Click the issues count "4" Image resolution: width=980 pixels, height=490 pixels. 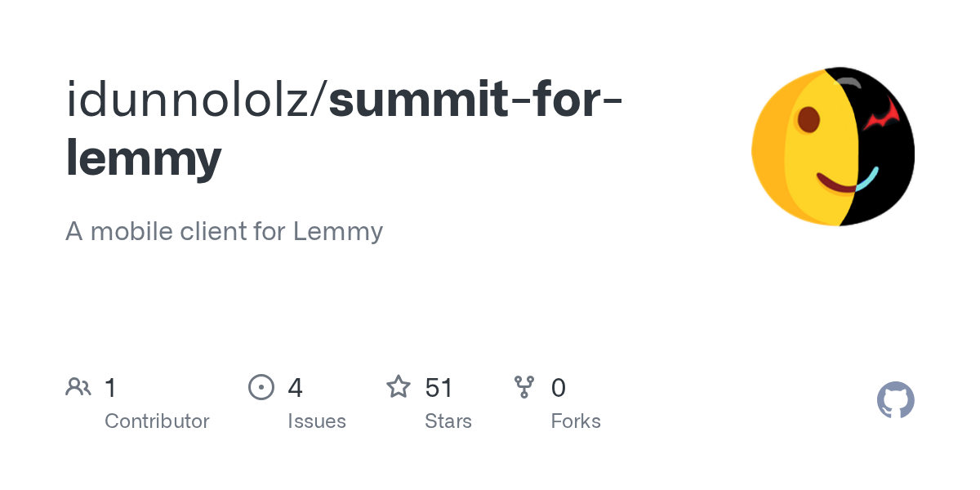point(295,387)
